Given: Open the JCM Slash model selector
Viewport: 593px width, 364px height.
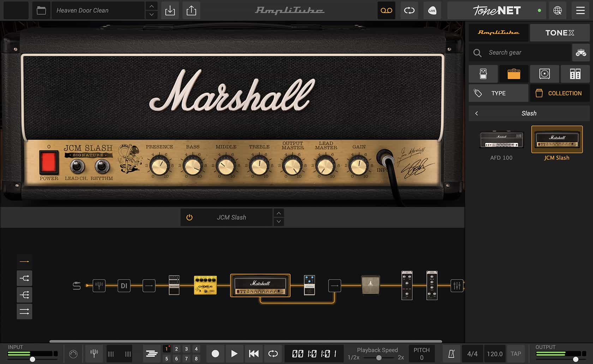Looking at the screenshot, I should coord(232,217).
